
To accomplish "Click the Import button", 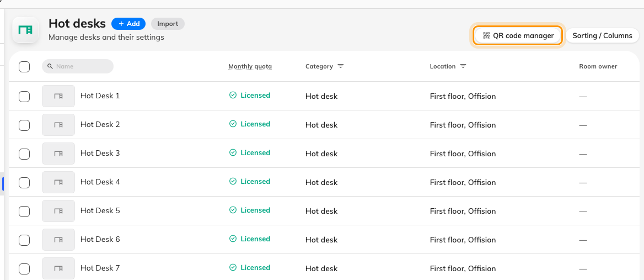I will (168, 24).
